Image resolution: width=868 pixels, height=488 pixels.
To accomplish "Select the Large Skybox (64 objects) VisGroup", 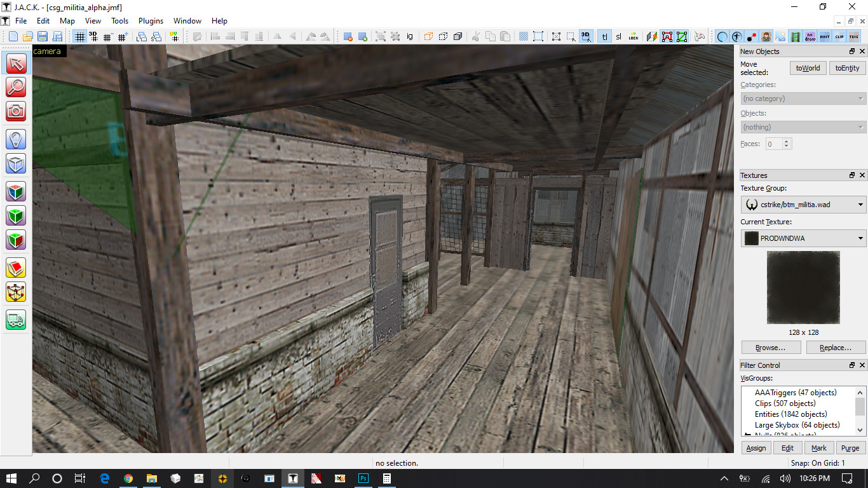I will point(797,425).
